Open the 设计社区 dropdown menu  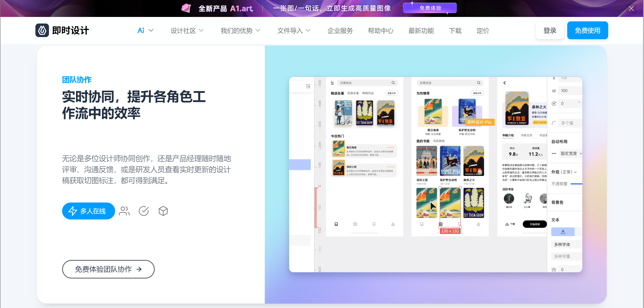[x=187, y=31]
